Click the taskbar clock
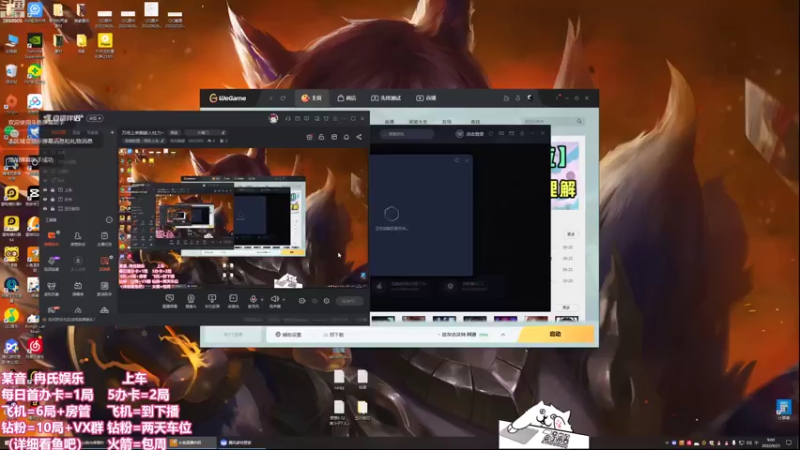800x450 pixels. [x=770, y=442]
